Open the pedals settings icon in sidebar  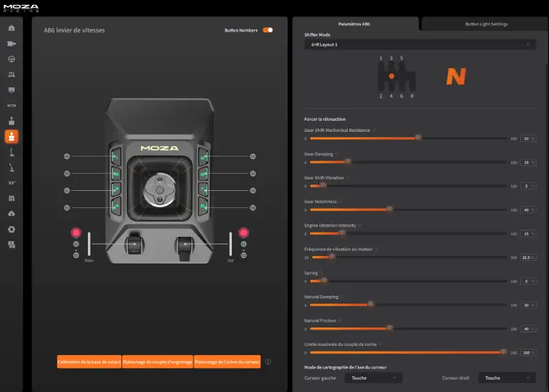point(12,74)
